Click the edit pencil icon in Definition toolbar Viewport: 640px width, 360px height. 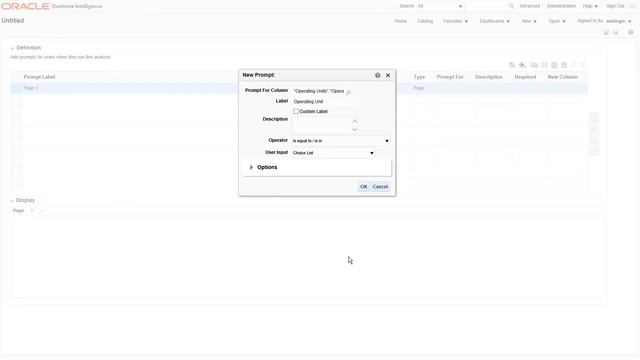[573, 65]
